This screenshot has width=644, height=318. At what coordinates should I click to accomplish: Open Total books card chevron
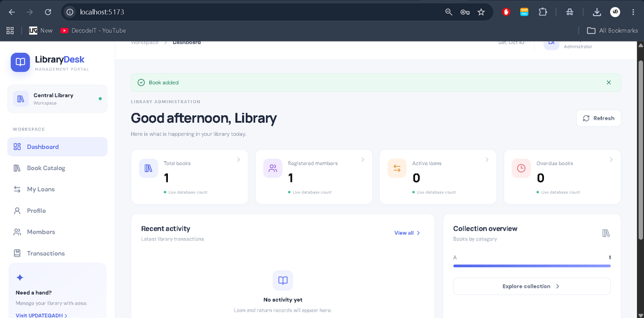[x=238, y=159]
